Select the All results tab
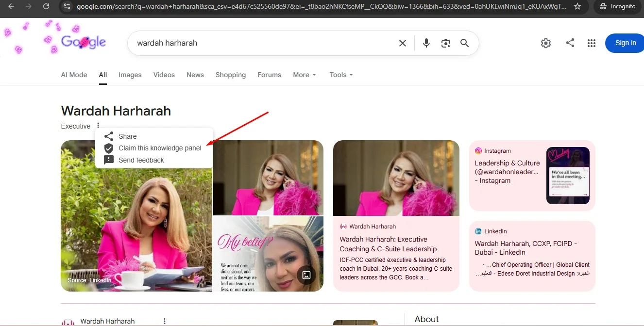 [103, 75]
